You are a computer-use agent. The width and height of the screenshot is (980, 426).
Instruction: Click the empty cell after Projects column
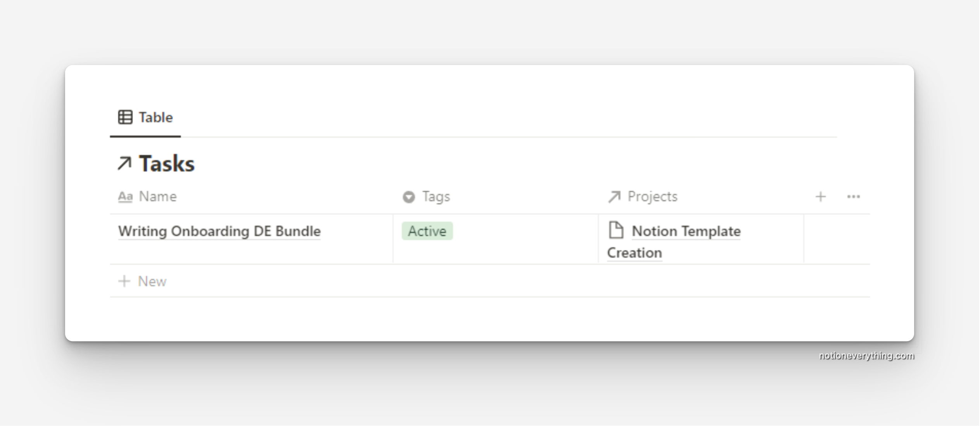click(837, 239)
